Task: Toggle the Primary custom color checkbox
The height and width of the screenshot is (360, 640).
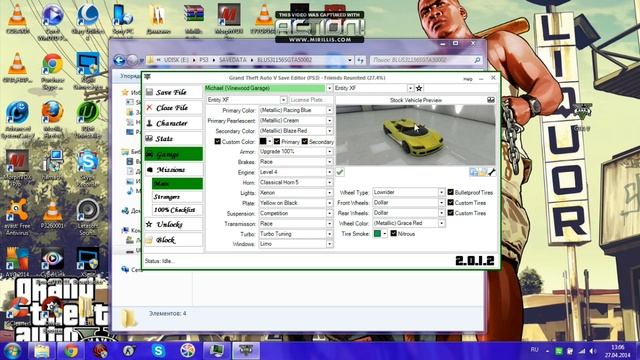Action: (277, 141)
